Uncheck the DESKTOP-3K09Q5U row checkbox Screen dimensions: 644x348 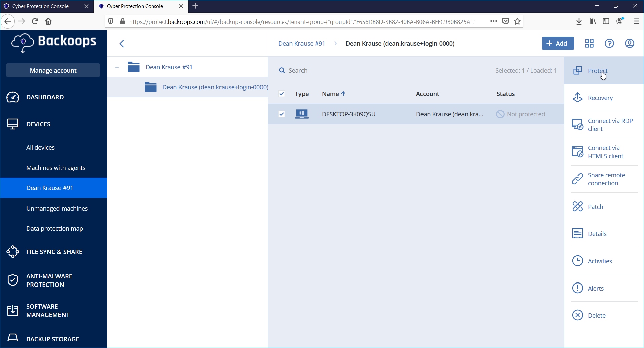coord(282,114)
